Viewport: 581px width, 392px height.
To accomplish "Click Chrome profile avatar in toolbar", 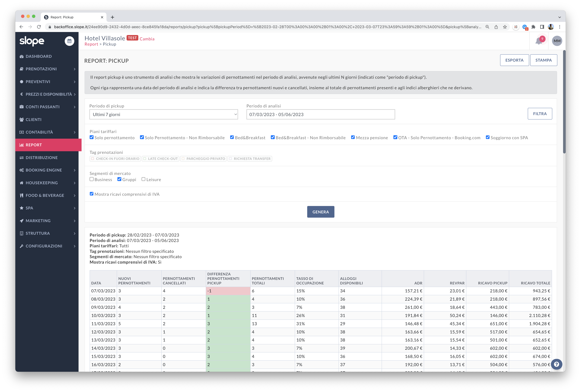I will 550,27.
